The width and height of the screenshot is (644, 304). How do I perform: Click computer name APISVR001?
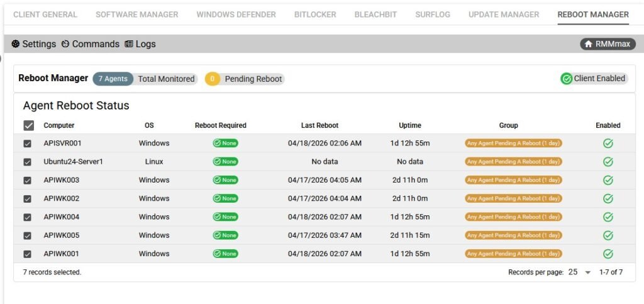click(62, 144)
